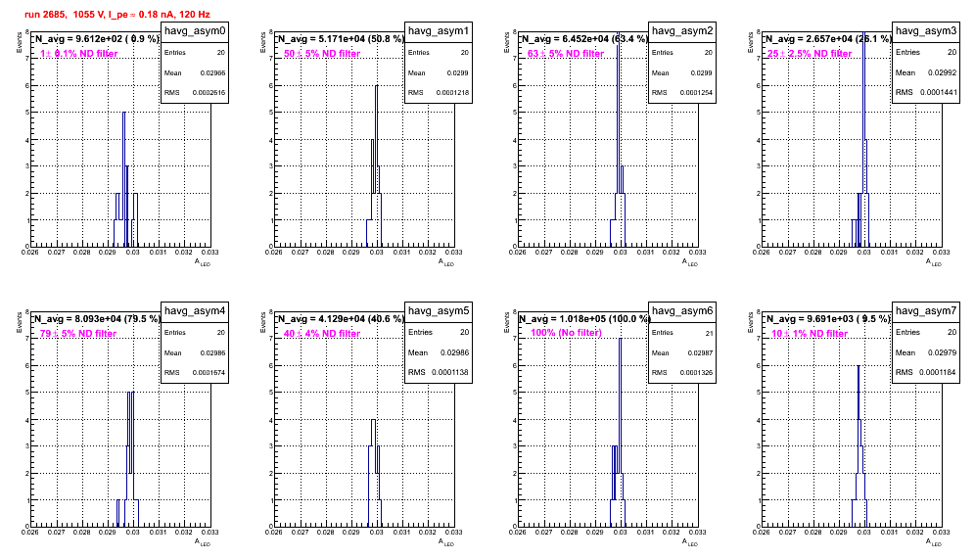The width and height of the screenshot is (975, 560).
Task: Click Mean 0.02987 in havg_asym6 box
Action: (x=682, y=352)
